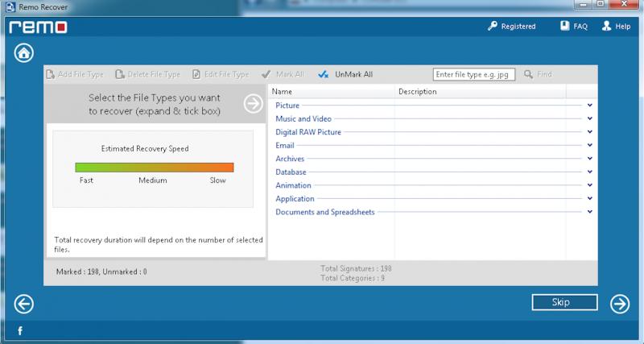644x344 pixels.
Task: Minimize the Remo Recover window
Action: tap(584, 4)
